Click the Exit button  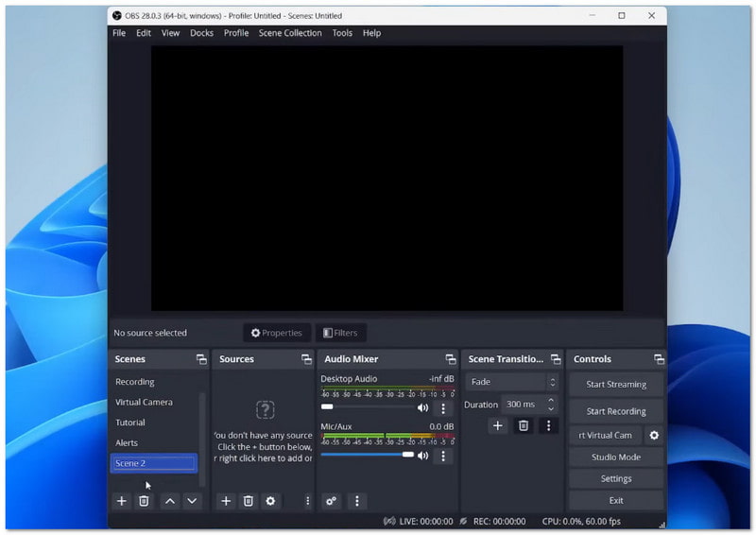(x=616, y=500)
